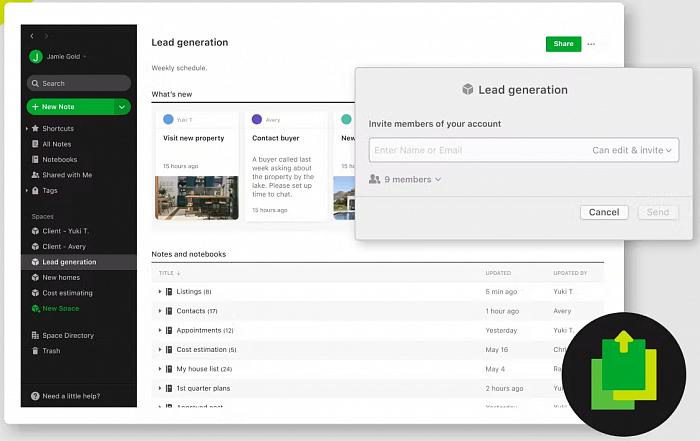Click Cost estimation notebook icon

click(169, 349)
